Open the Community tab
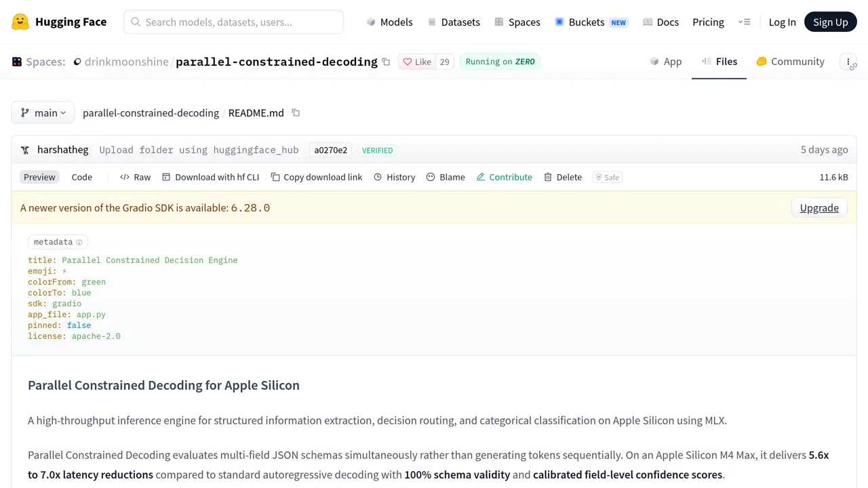 (x=790, y=62)
